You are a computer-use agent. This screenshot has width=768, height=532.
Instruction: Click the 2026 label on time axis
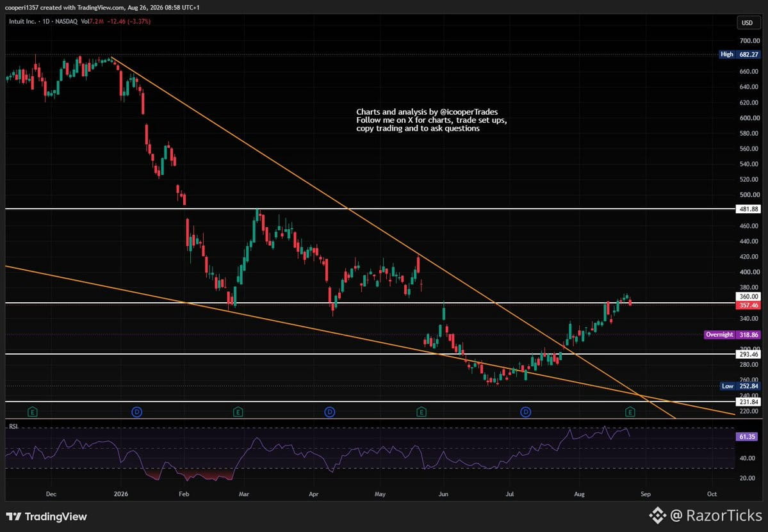coord(120,494)
